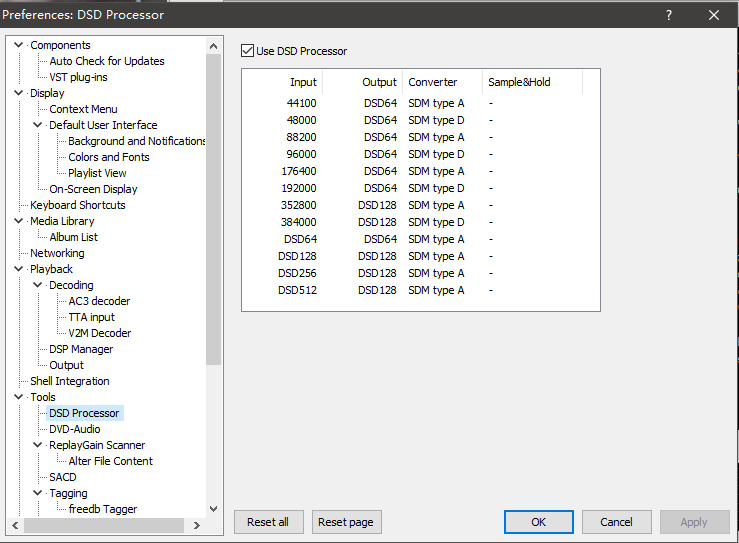Click Cancel to discard changes
Viewport: 739px width, 543px height.
tap(616, 522)
